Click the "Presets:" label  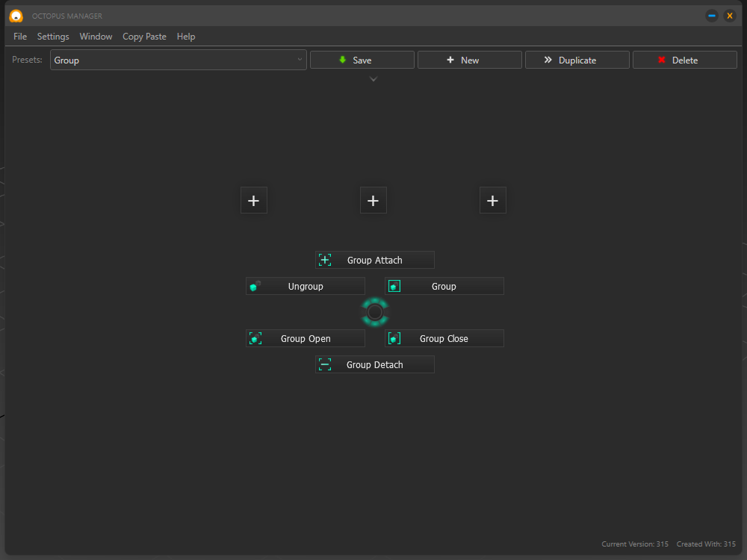pos(27,60)
